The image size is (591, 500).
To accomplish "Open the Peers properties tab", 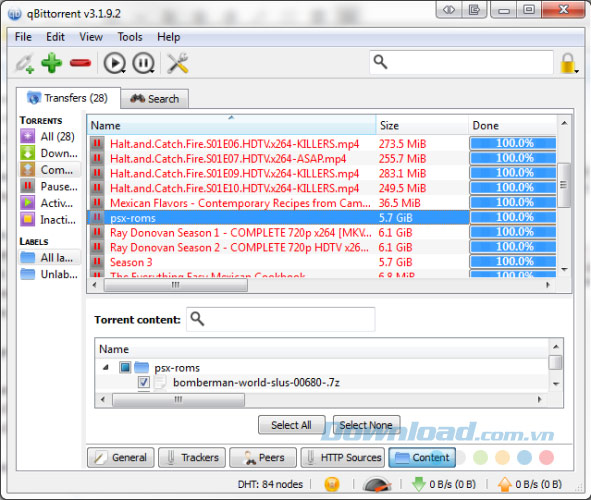I will coord(263,457).
